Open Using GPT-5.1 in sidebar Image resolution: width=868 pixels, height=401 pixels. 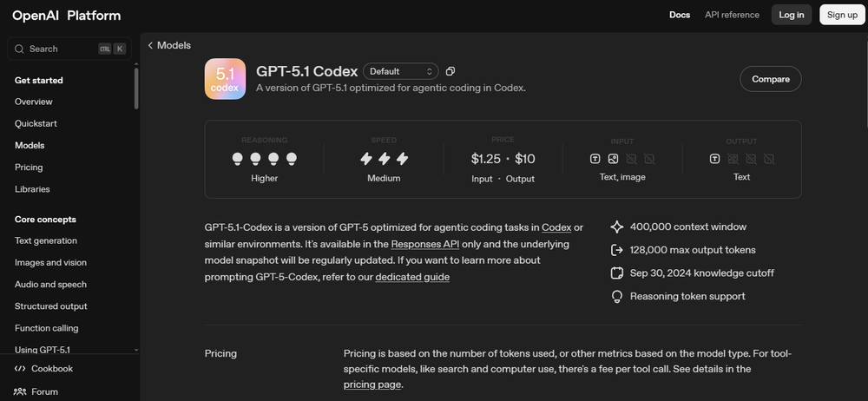point(42,350)
